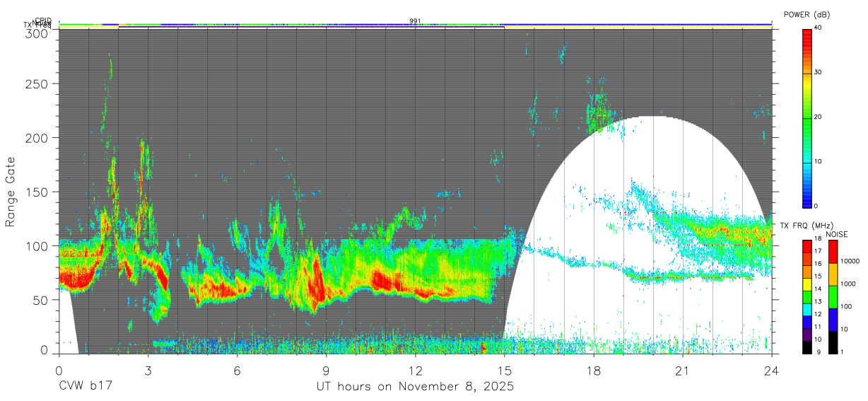Click the NOISE legend title
Viewport: 868px width, 401px height.
click(x=837, y=234)
